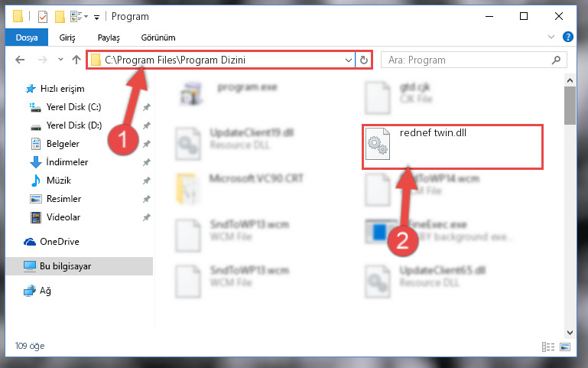This screenshot has width=588, height=368.
Task: Open the Görünüm ribbon tab
Action: coord(158,37)
